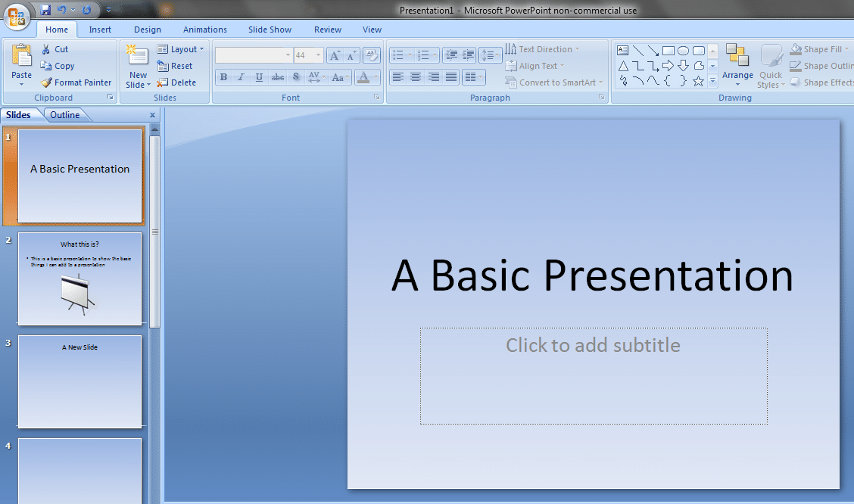854x504 pixels.
Task: Open the Review ribbon tab
Action: click(x=328, y=30)
